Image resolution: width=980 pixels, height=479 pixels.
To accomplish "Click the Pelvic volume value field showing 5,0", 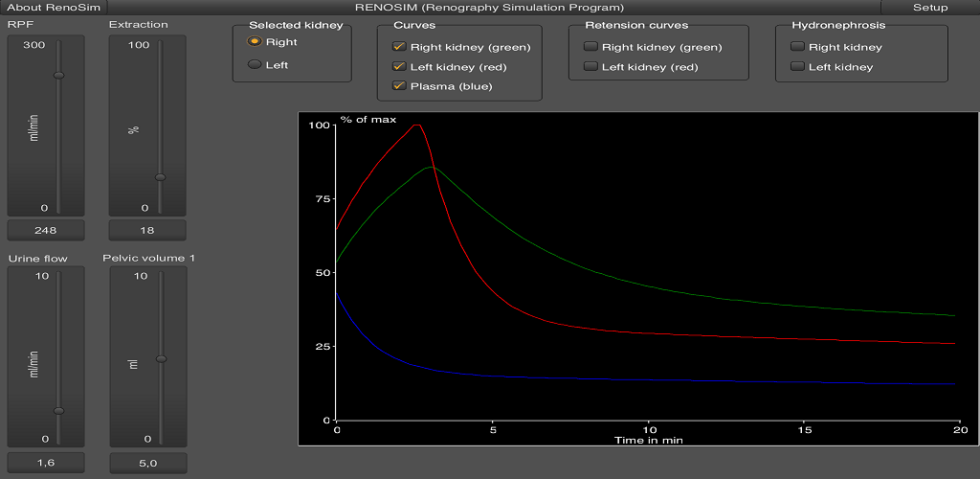I will pos(147,463).
